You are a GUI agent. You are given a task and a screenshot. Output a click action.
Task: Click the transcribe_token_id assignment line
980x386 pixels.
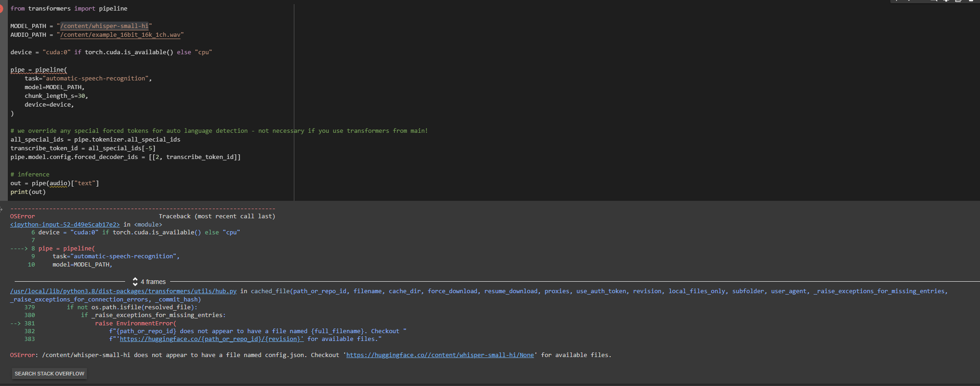pyautogui.click(x=83, y=148)
